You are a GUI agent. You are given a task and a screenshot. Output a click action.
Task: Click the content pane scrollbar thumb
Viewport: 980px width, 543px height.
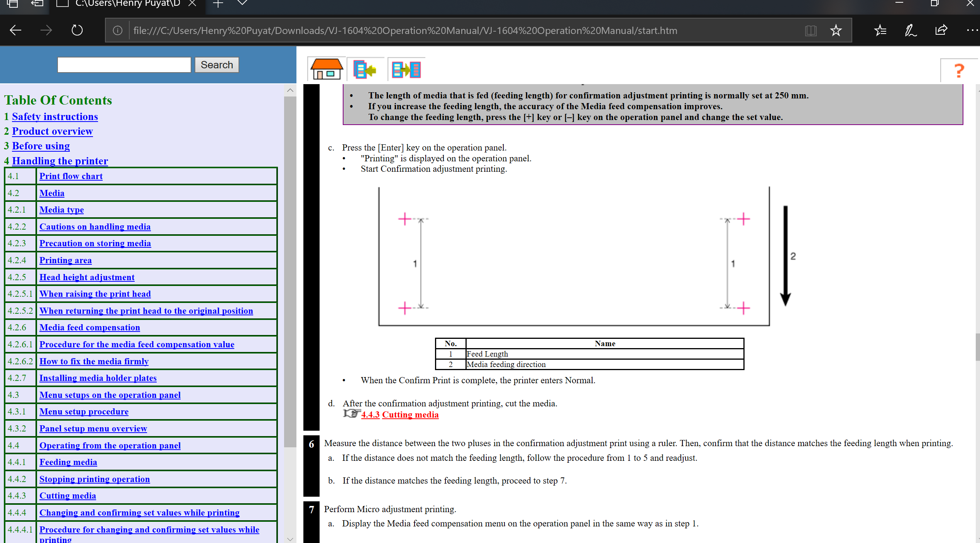point(978,347)
